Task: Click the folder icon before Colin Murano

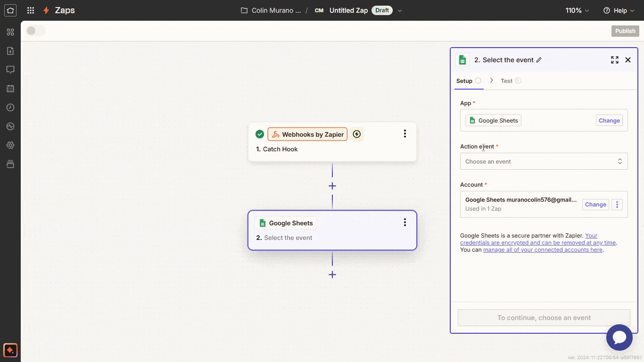Action: click(244, 10)
